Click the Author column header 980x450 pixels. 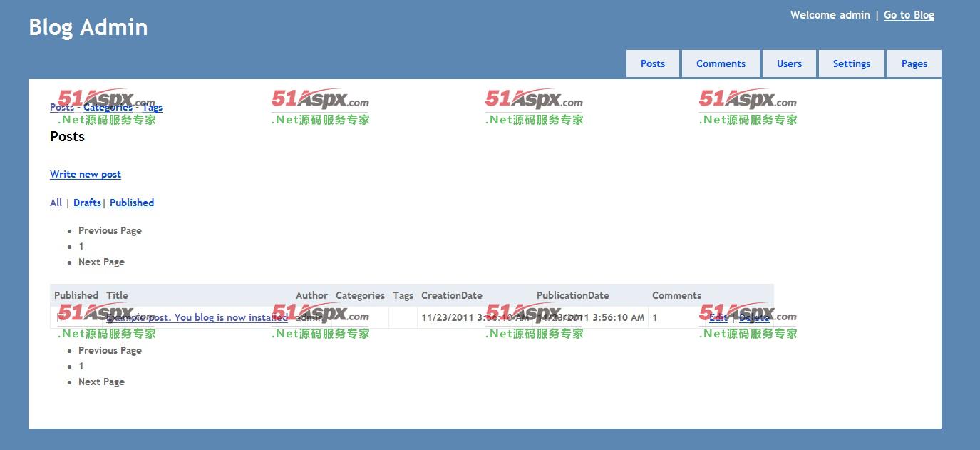click(x=311, y=295)
